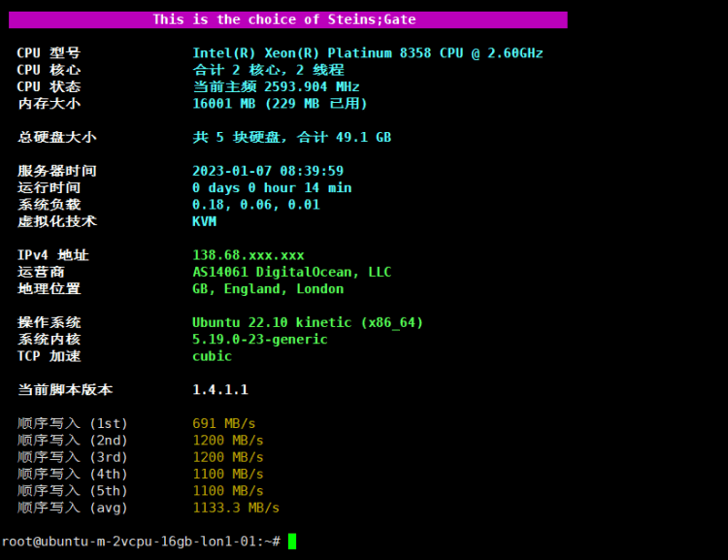Click the average write speed 1133.3 MB/s
The height and width of the screenshot is (560, 728).
[236, 508]
